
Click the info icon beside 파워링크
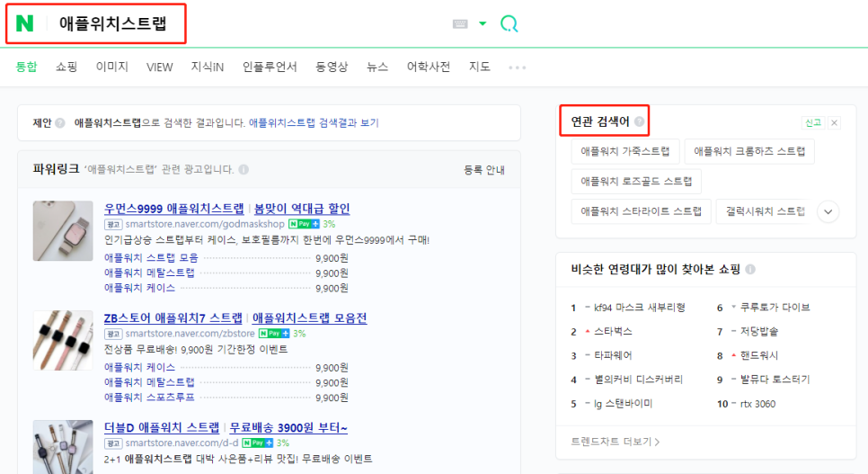[x=244, y=170]
